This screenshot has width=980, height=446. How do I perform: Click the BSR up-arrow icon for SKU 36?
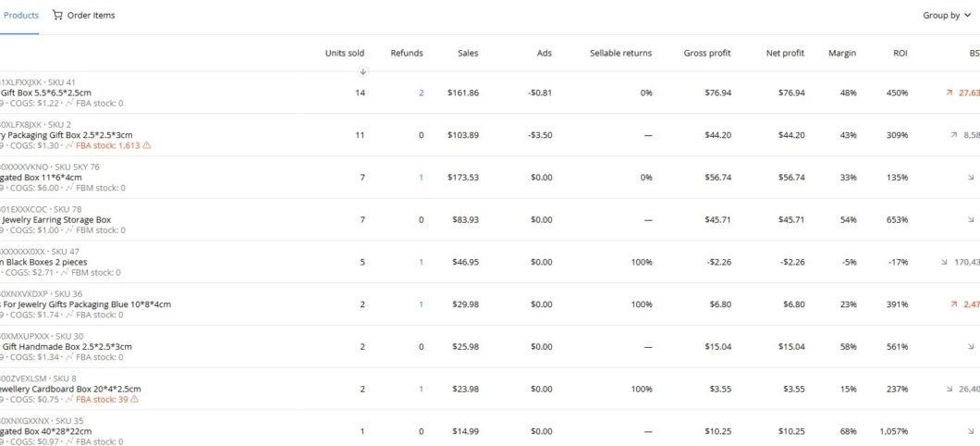953,304
